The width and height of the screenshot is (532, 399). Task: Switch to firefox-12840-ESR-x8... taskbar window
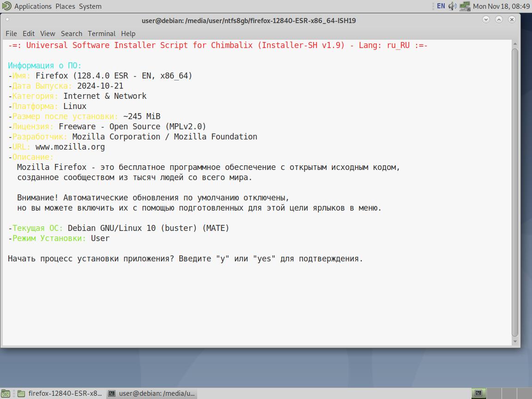(x=60, y=393)
